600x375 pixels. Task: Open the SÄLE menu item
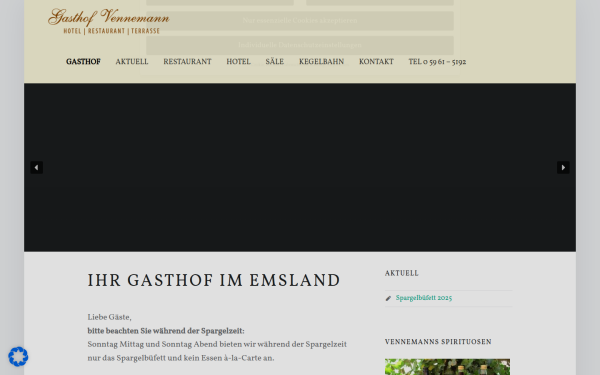[x=274, y=62]
